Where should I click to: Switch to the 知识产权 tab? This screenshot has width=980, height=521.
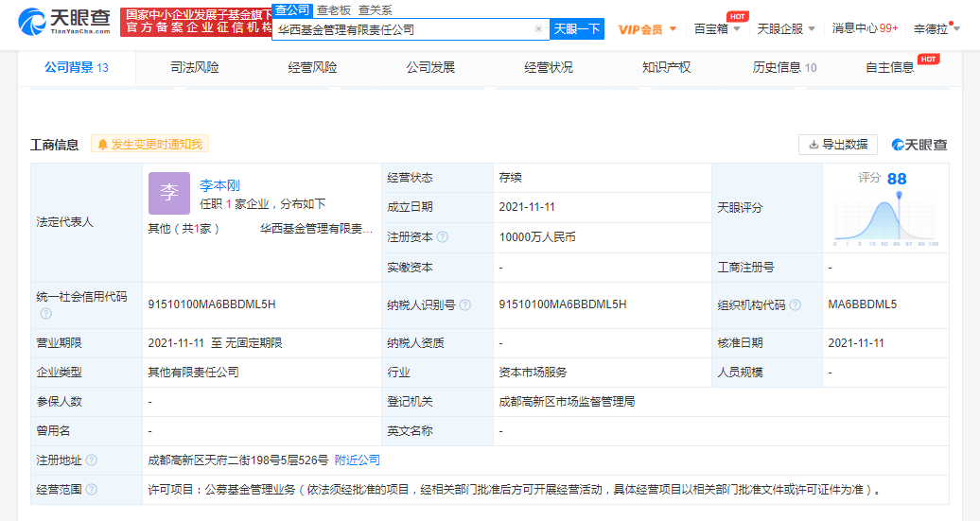(x=666, y=67)
